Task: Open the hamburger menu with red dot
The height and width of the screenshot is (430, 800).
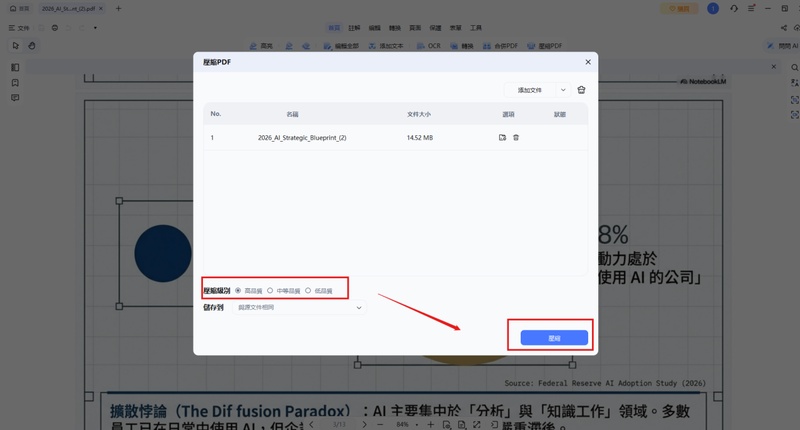Action: coord(752,9)
